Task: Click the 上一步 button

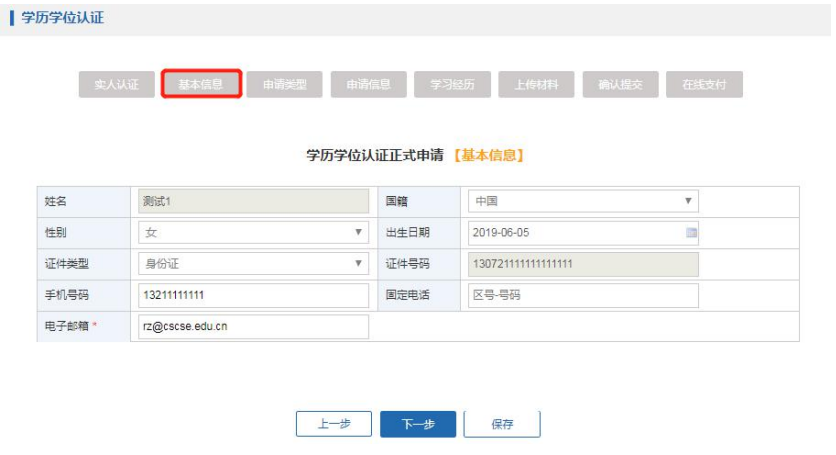Action: [334, 424]
